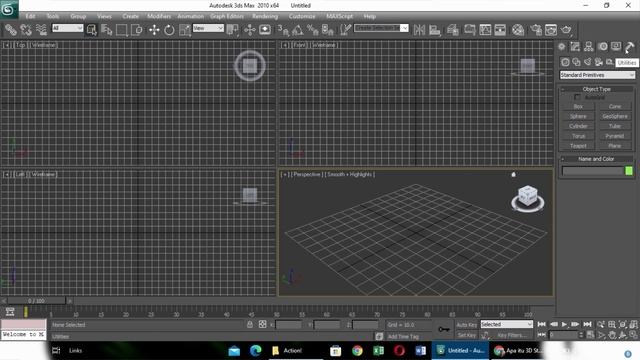Viewport: 640px width, 360px height.
Task: Click the Box primitive button
Action: tap(578, 107)
